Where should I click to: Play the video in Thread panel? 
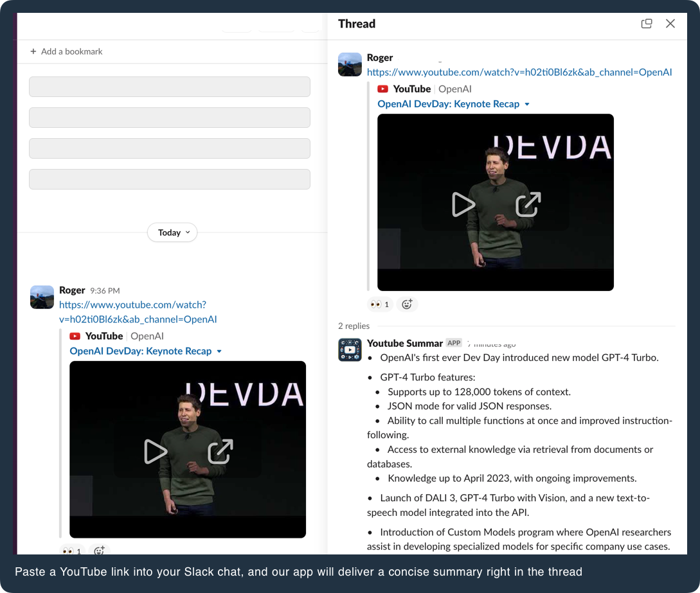click(463, 204)
